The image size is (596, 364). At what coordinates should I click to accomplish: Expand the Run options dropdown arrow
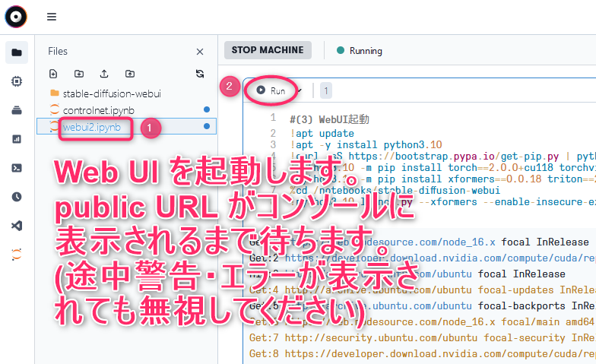pyautogui.click(x=300, y=90)
